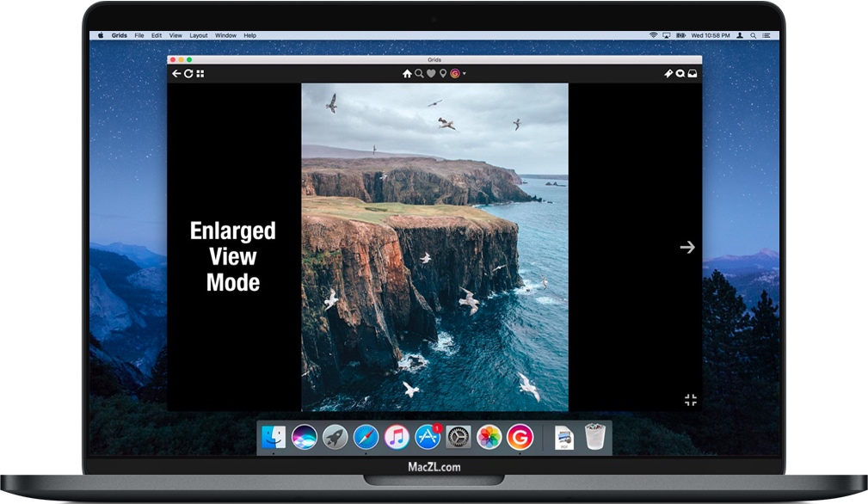Open the direct messages inbox icon
Screen dimensions: 868x504
tap(692, 74)
